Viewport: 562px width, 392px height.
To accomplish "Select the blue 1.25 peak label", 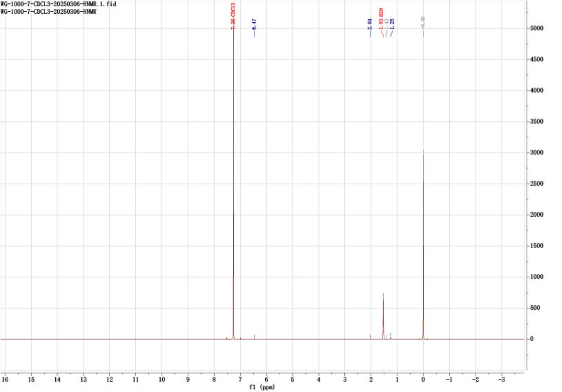I will tap(392, 24).
